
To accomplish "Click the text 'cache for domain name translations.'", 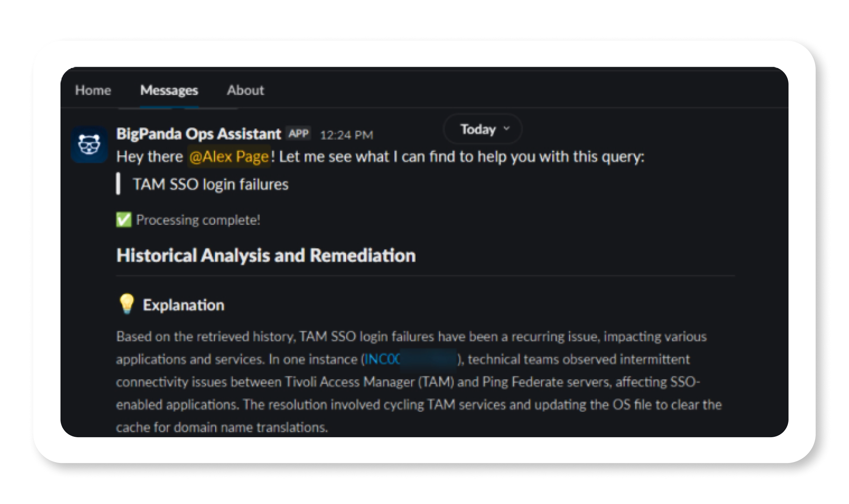I will pos(222,427).
